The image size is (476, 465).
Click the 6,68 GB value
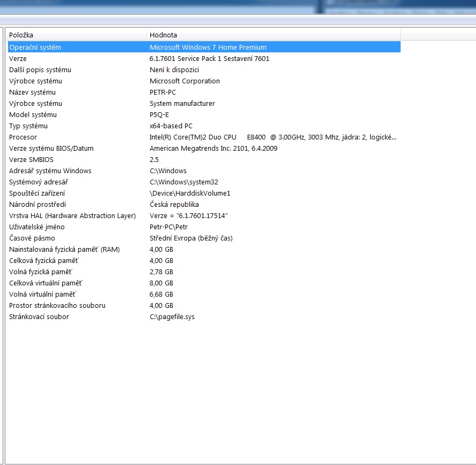pyautogui.click(x=162, y=294)
